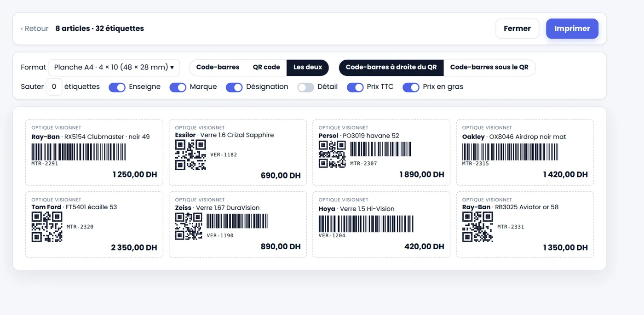Toggle the Enseigne switch
The image size is (644, 315).
pyautogui.click(x=117, y=87)
